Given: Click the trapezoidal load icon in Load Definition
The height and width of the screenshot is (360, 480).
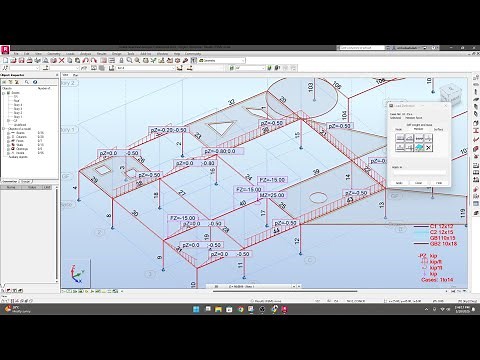Looking at the screenshot, I should 409,138.
